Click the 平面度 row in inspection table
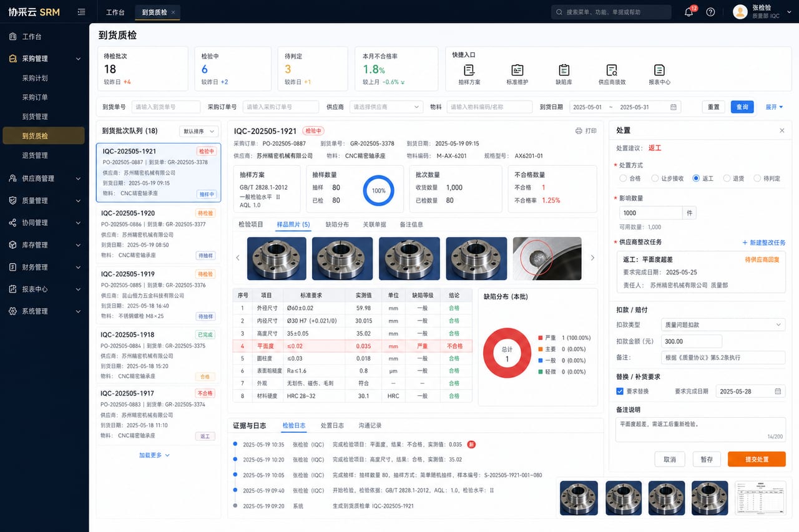 [353, 346]
